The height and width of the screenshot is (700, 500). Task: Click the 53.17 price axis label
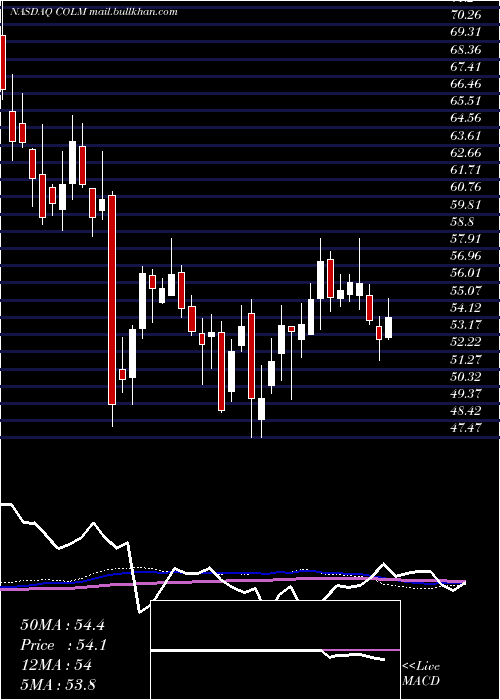[x=466, y=325]
